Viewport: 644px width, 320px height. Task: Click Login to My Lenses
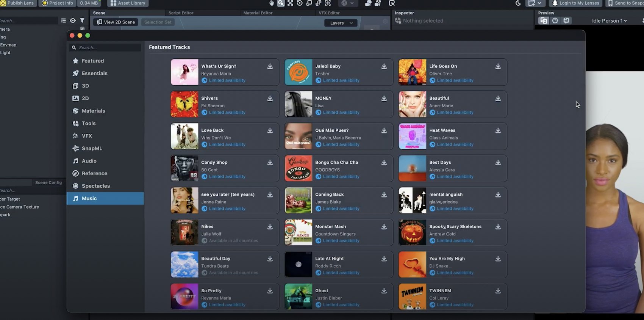[576, 3]
